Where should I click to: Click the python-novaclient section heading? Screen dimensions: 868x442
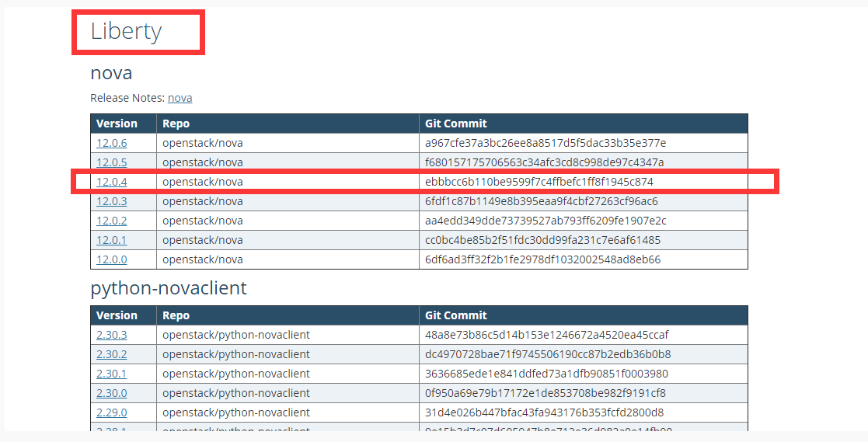169,288
